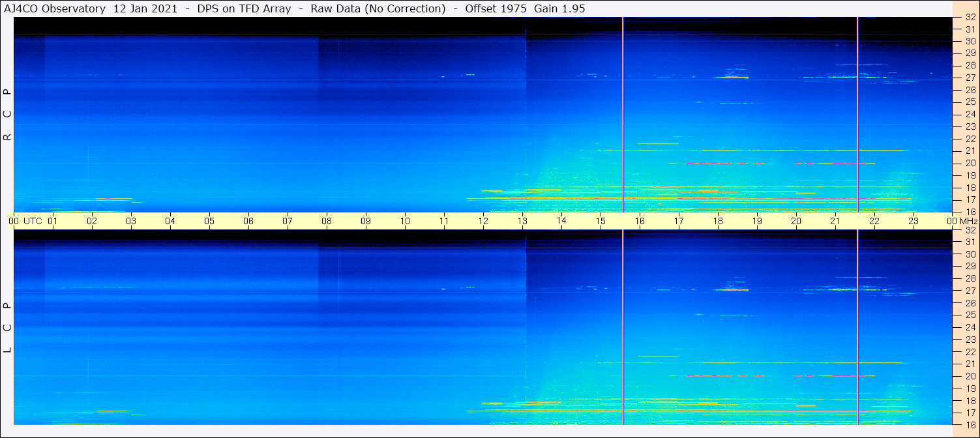Click the 17 MHz tick in RCP panel
980x438 pixels.
(x=970, y=199)
